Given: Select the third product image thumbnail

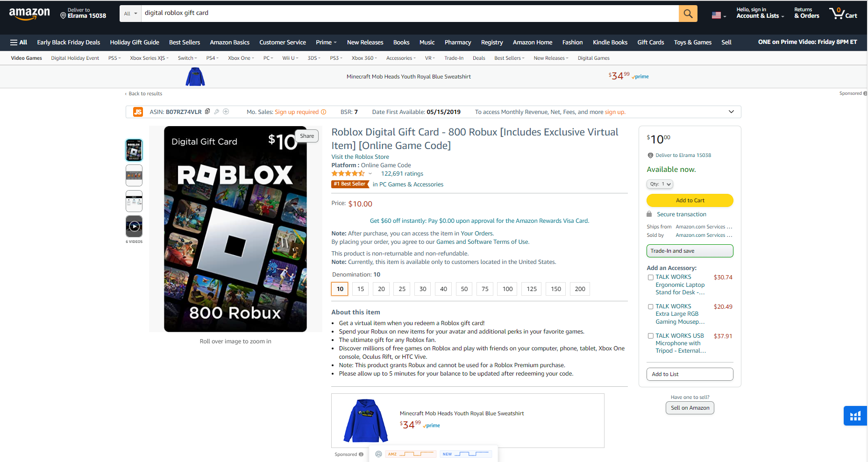Looking at the screenshot, I should pos(134,201).
